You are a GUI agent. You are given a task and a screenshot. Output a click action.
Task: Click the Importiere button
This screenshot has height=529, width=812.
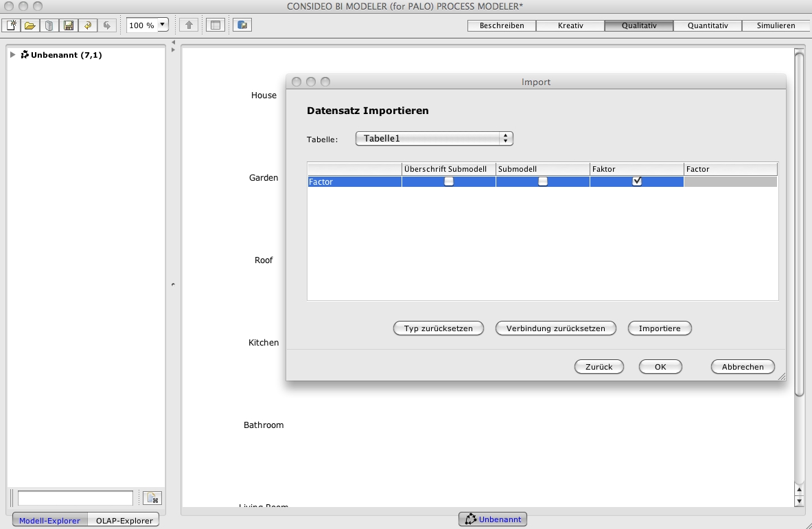click(x=660, y=328)
